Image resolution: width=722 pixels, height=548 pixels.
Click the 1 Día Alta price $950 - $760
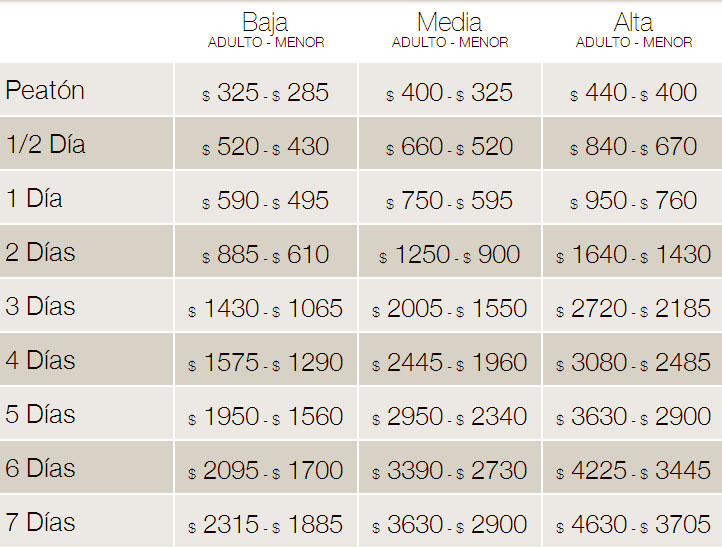click(634, 201)
